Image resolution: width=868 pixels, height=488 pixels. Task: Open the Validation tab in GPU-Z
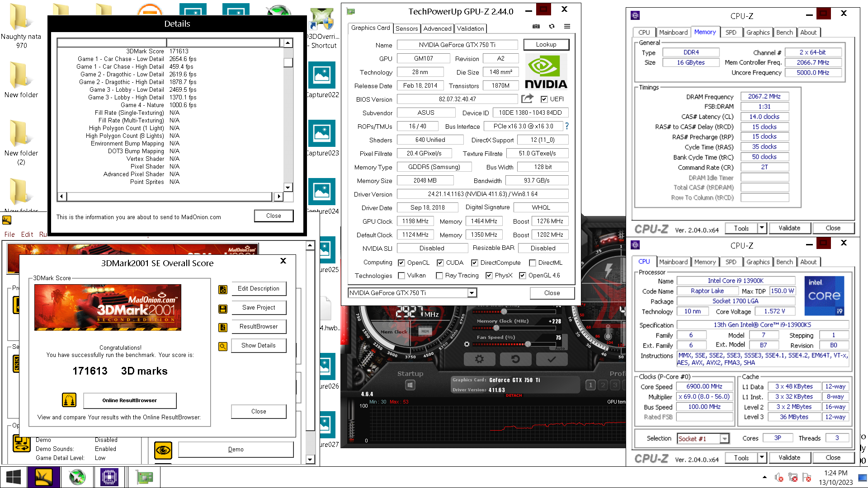[x=470, y=28]
